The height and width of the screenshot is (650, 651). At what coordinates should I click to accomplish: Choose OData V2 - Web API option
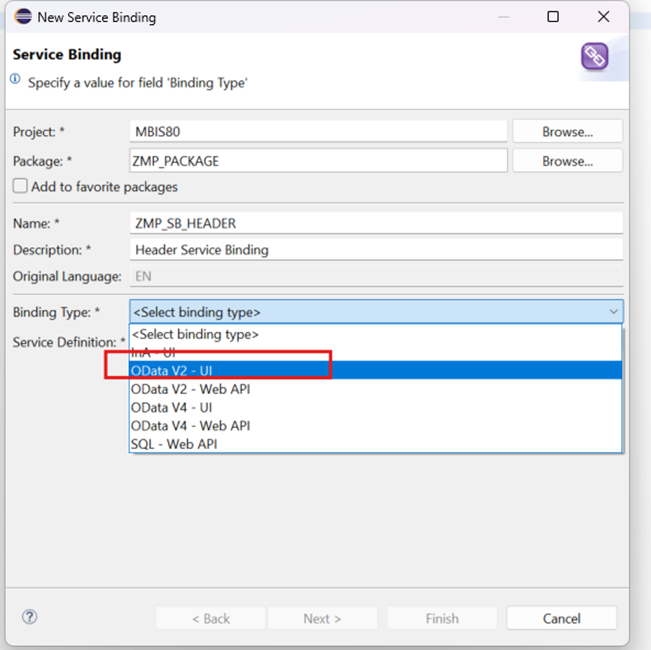[190, 389]
